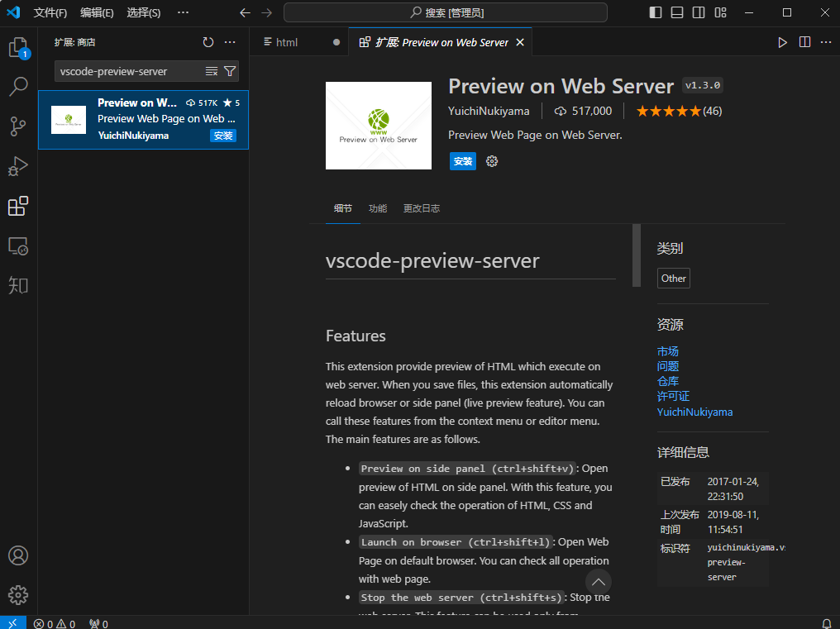Clear extensions search results
The width and height of the screenshot is (840, 629).
tap(212, 71)
